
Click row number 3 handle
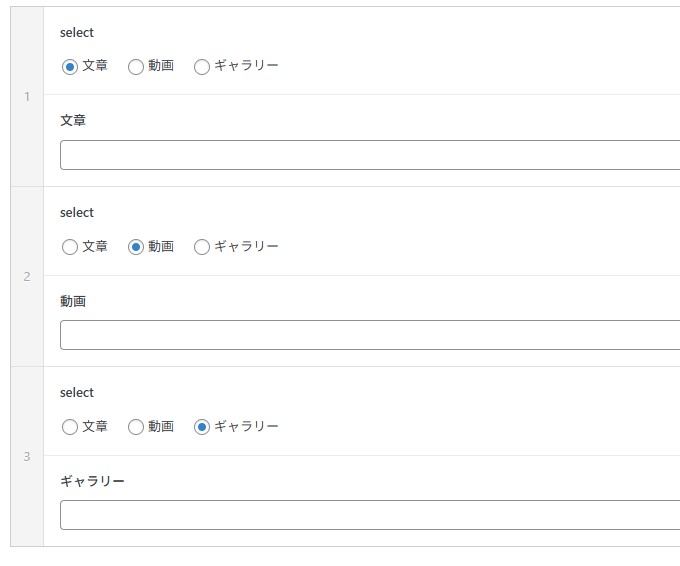[x=27, y=456]
